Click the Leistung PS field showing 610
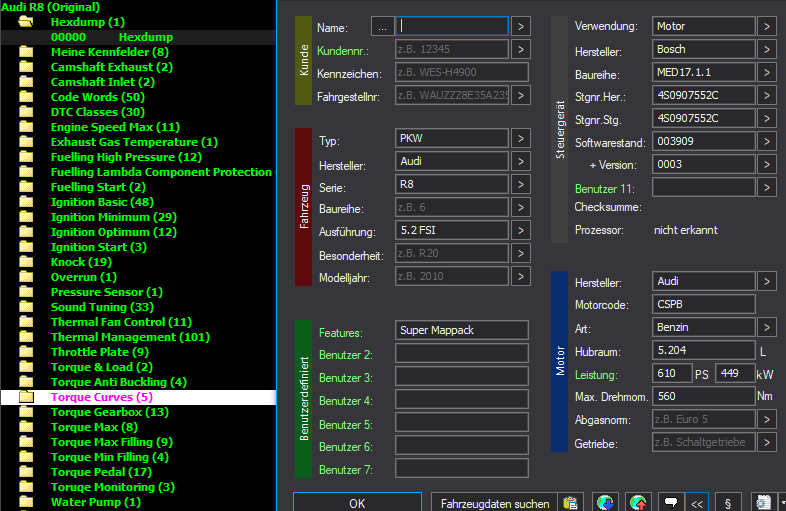This screenshot has height=511, width=786. (x=672, y=373)
